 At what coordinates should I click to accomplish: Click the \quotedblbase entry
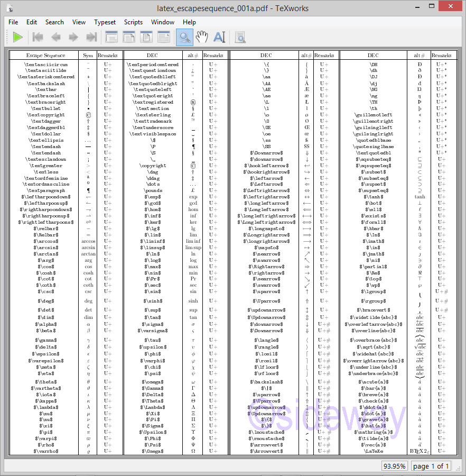pos(373,140)
